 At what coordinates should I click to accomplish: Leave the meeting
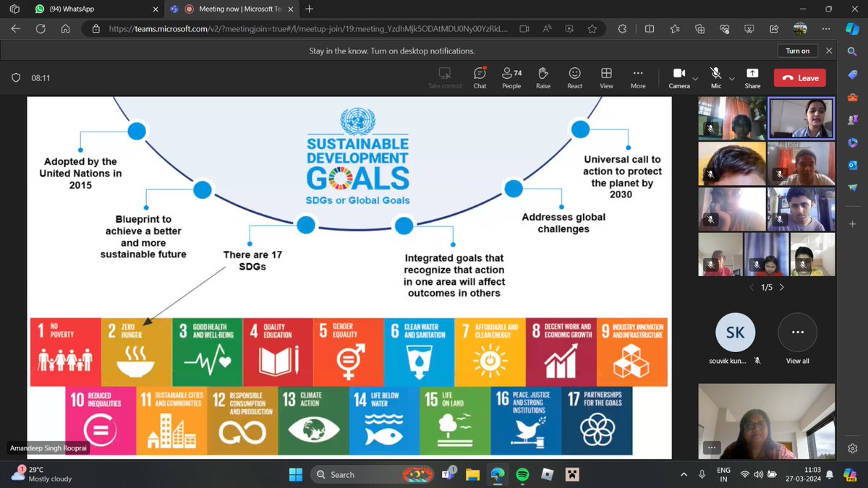coord(800,78)
